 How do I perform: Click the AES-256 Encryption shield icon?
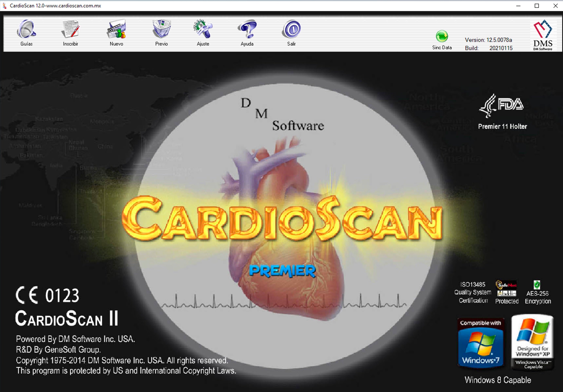(537, 285)
